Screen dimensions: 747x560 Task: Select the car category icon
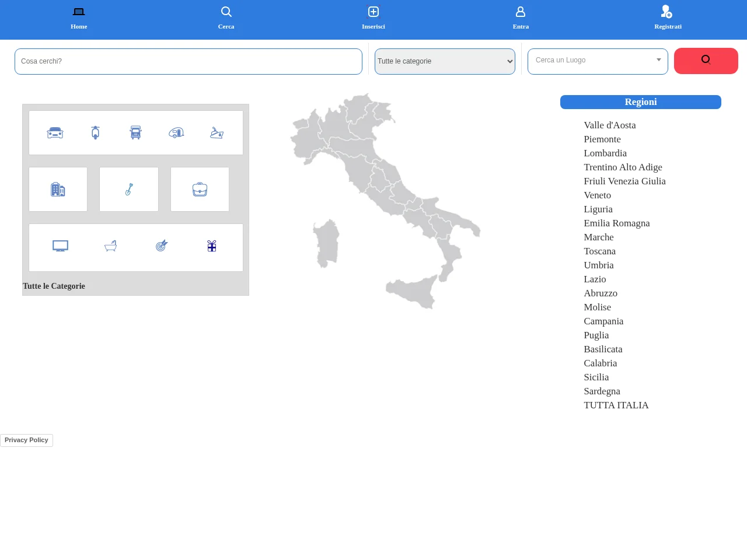(55, 133)
